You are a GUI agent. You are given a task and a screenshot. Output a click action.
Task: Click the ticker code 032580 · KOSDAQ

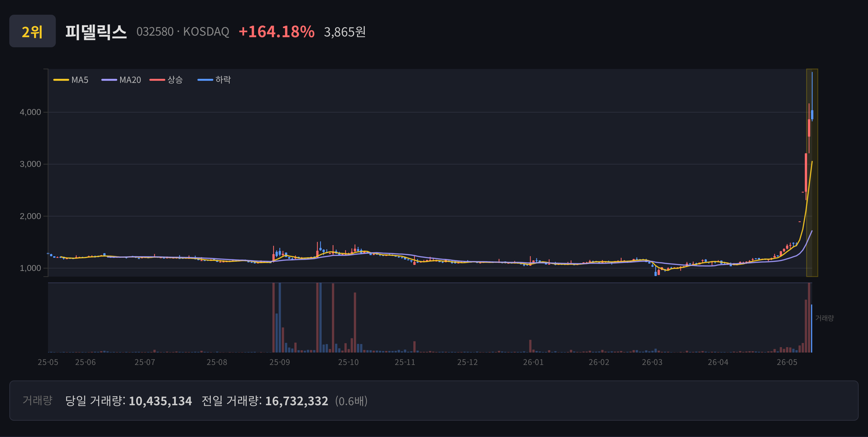(x=183, y=32)
